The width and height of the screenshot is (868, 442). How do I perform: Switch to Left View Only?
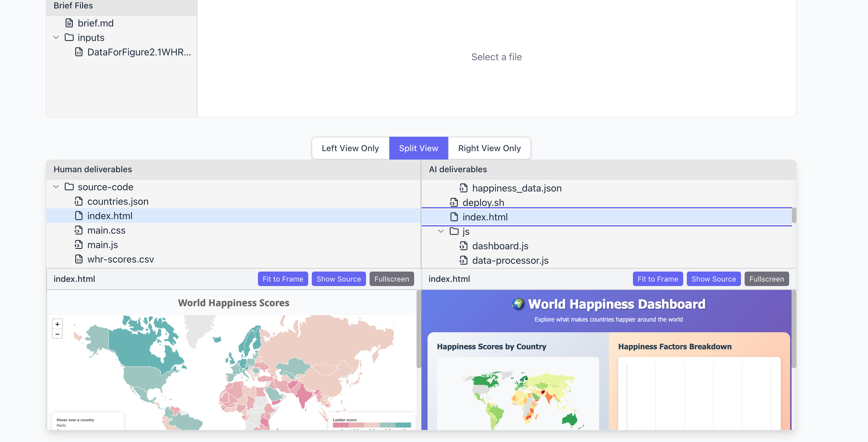click(x=350, y=148)
